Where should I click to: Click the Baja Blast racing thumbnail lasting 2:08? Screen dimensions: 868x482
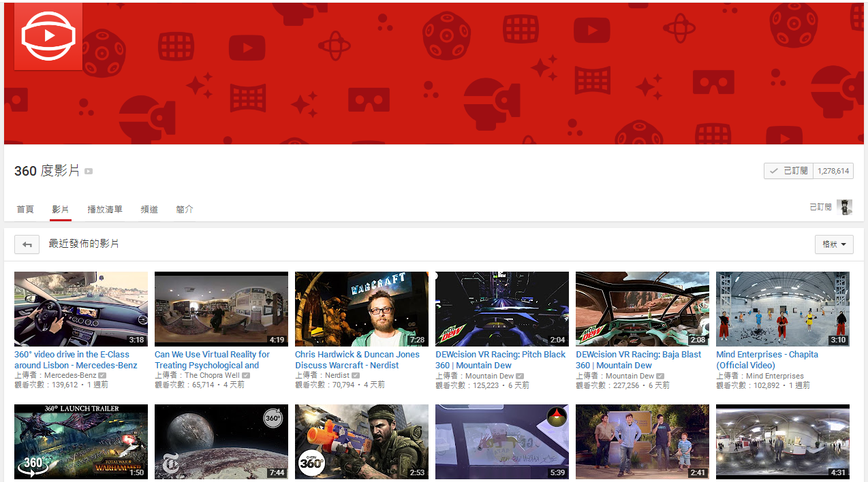[x=642, y=309]
